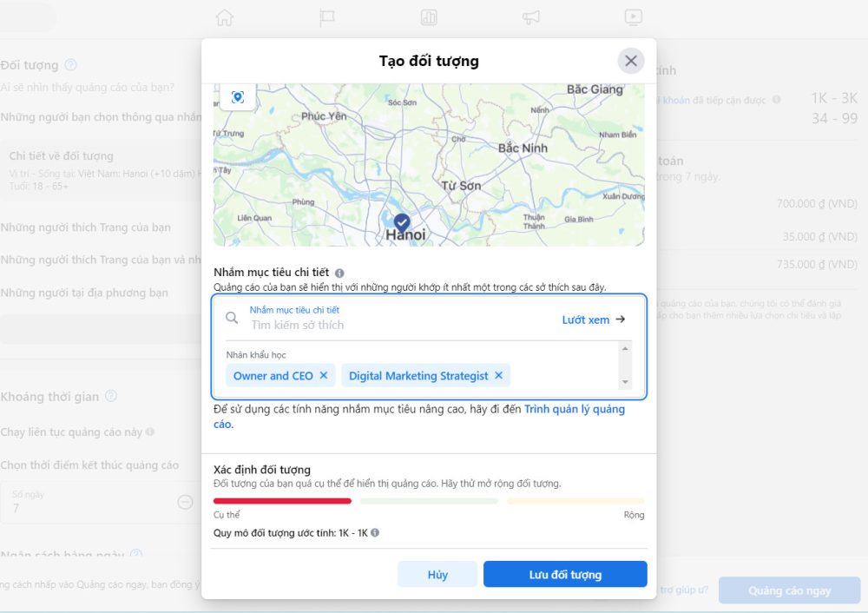The image size is (868, 613).
Task: Open the Ads megaphone icon
Action: 531,17
